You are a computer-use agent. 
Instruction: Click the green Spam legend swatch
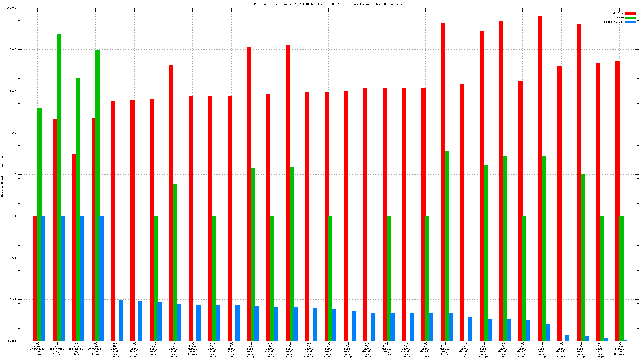pos(630,18)
